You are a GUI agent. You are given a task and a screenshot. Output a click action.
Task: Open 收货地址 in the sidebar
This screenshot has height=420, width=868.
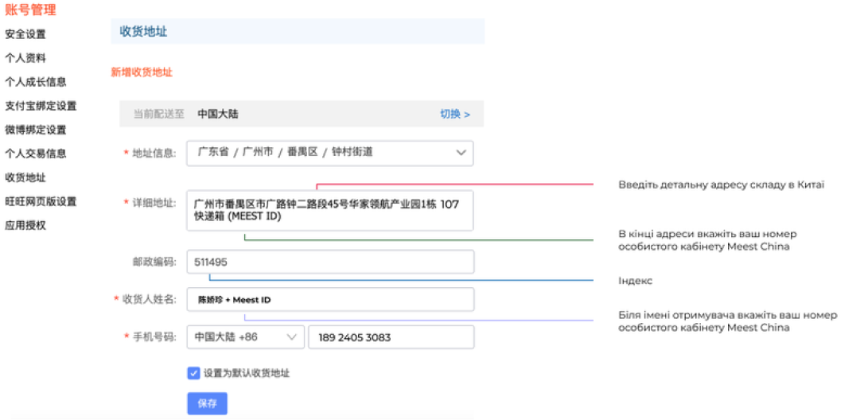click(25, 177)
